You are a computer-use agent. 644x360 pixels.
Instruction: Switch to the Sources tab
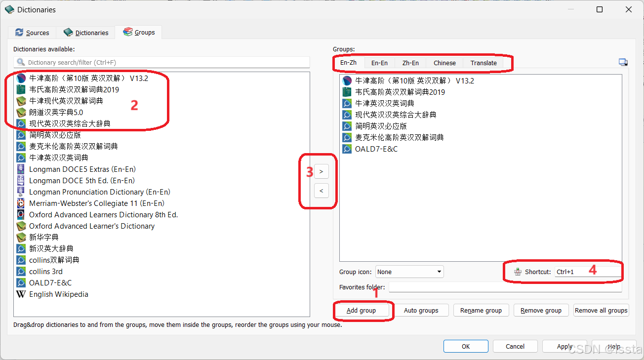tap(32, 33)
